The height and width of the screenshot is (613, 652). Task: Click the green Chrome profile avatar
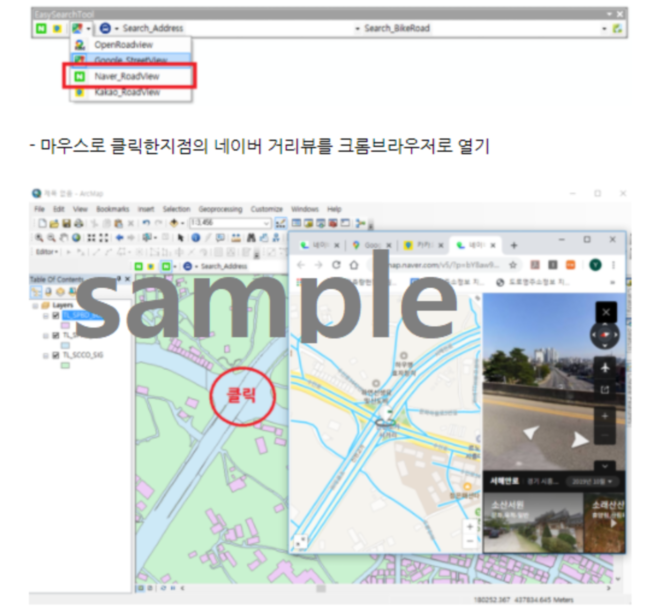click(x=595, y=265)
